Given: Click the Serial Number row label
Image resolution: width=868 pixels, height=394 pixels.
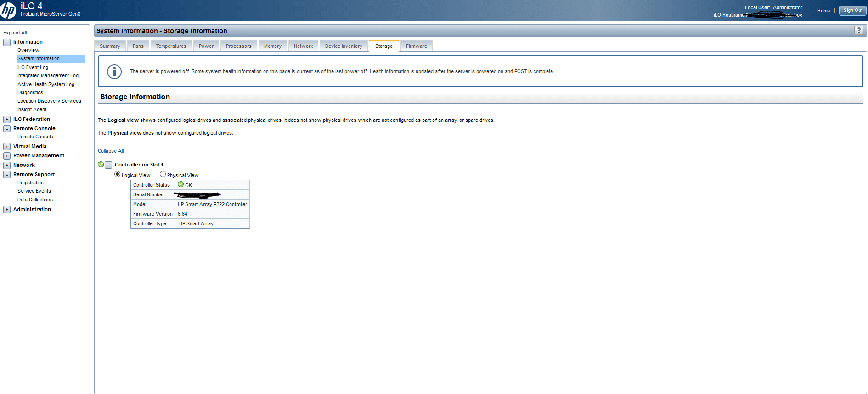Looking at the screenshot, I should (148, 194).
